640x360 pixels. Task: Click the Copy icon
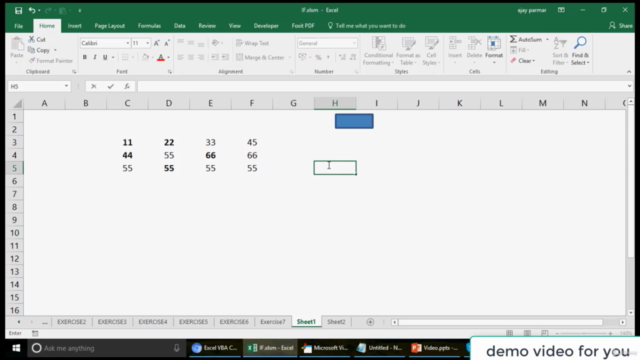(x=31, y=50)
